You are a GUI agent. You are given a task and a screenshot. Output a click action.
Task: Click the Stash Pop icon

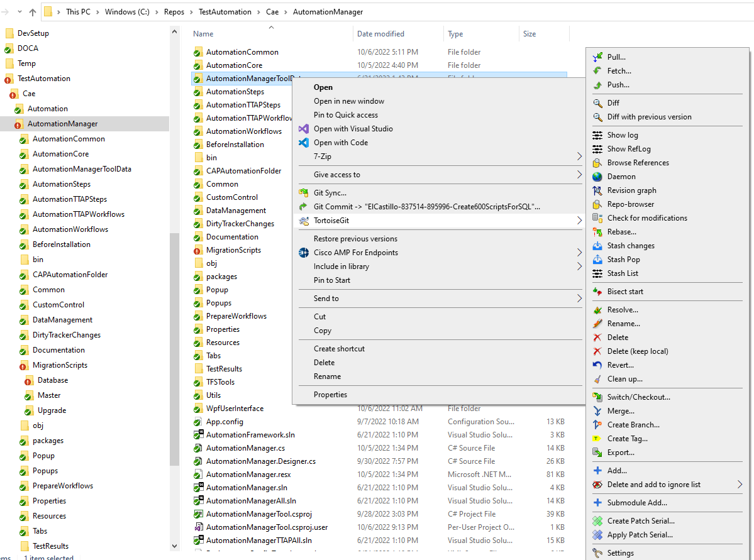597,260
